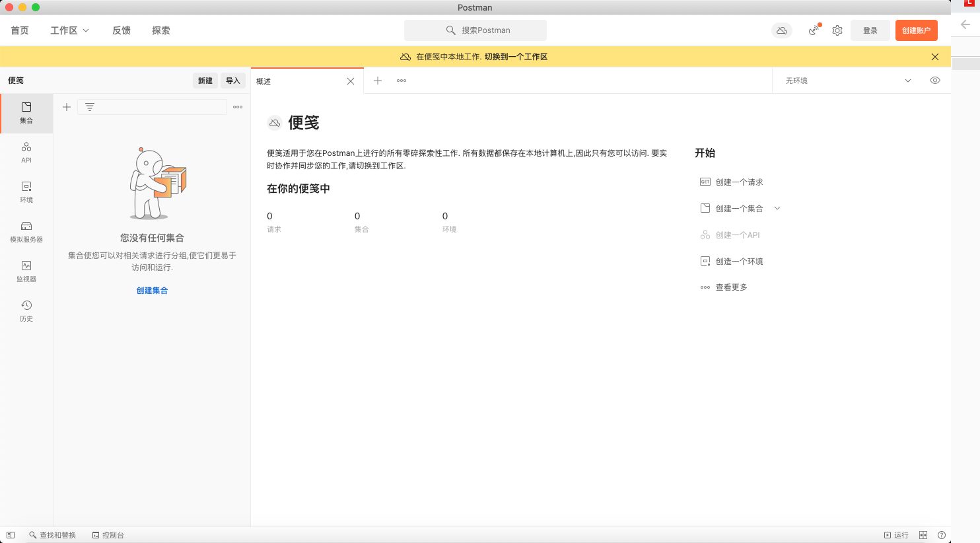This screenshot has width=980, height=543.
Task: Click the 创建账户 button
Action: click(x=916, y=30)
